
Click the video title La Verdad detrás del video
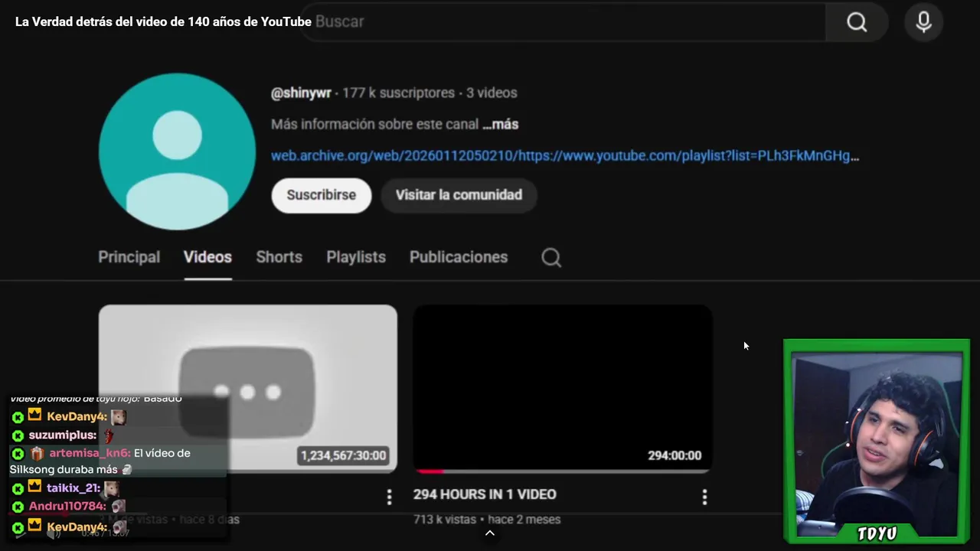pyautogui.click(x=163, y=21)
